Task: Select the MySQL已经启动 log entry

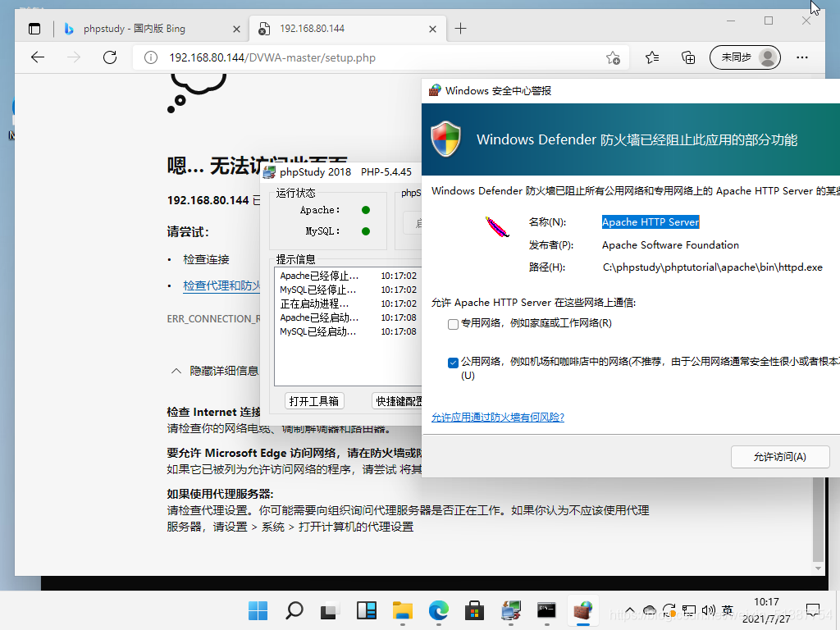Action: pyautogui.click(x=348, y=331)
